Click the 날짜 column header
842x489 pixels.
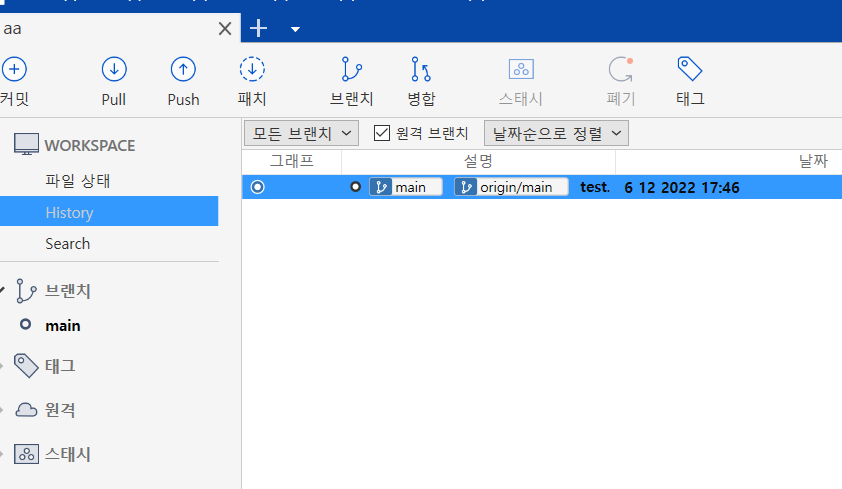click(x=813, y=161)
